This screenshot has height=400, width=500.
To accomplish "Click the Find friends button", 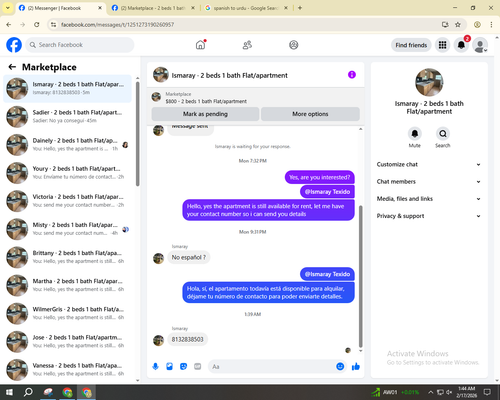I will tap(411, 45).
